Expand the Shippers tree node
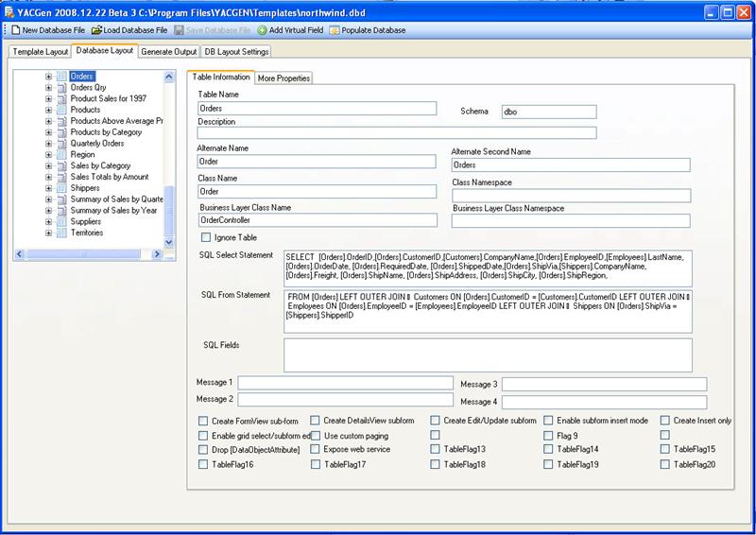Screen dimensions: 756x535 48,188
